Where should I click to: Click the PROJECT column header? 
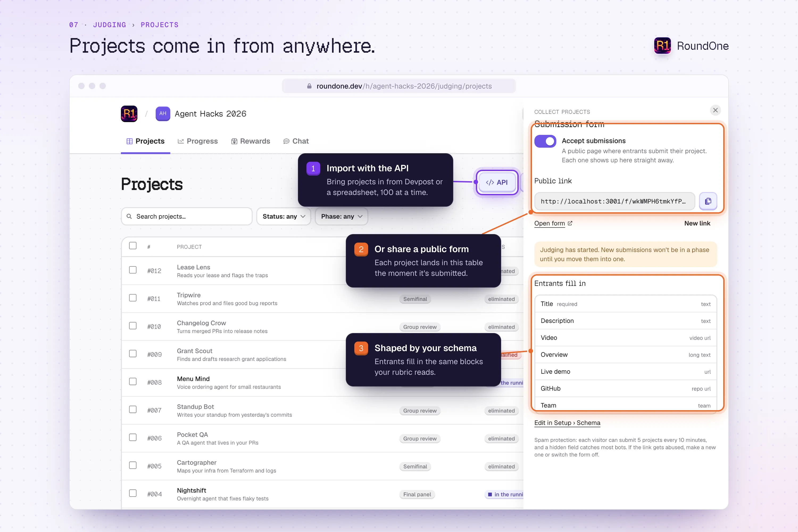pyautogui.click(x=189, y=247)
